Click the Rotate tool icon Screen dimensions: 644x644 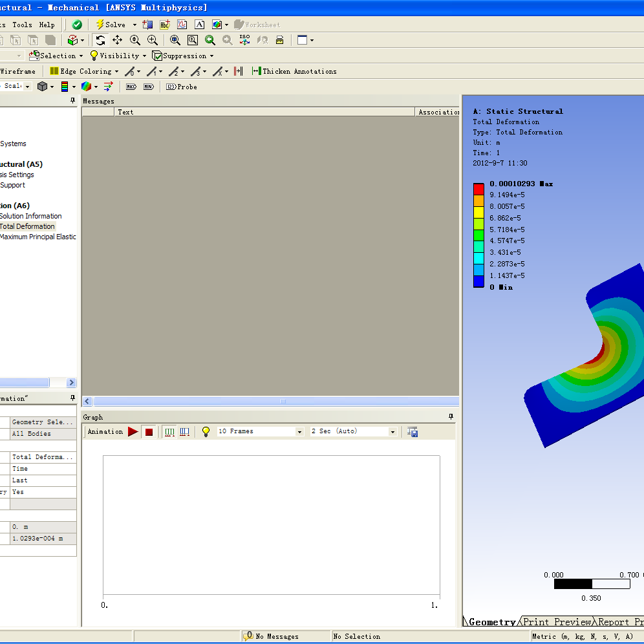[x=100, y=39]
